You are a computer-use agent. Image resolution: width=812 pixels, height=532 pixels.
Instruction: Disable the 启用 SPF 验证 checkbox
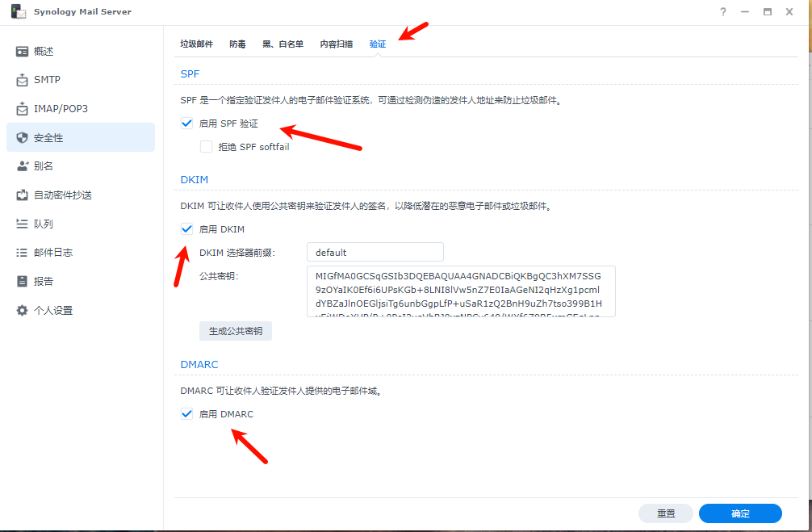186,124
